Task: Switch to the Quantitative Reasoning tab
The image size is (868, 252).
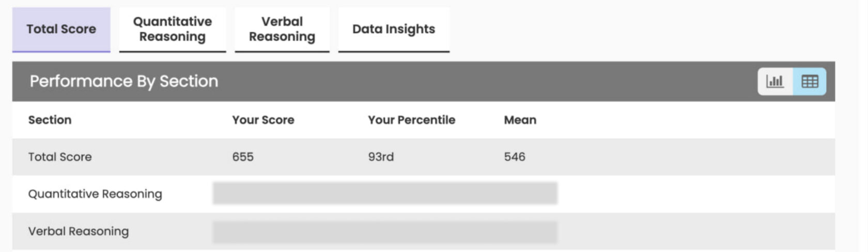Action: click(x=173, y=29)
